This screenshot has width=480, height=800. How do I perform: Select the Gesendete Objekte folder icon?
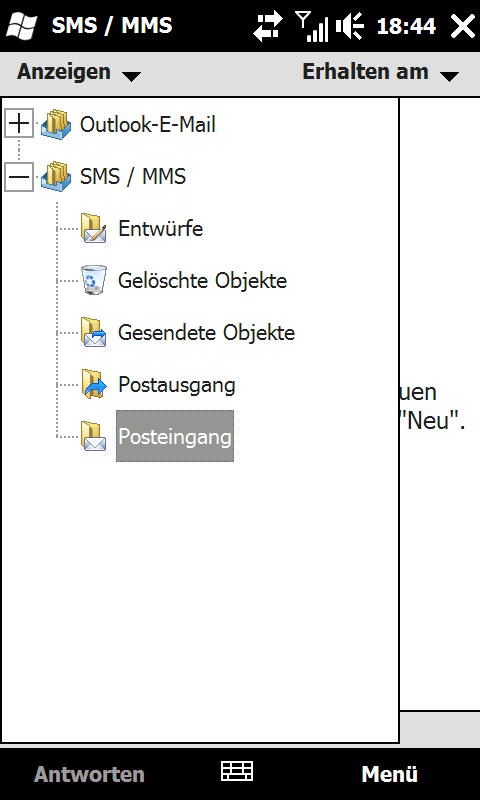(x=94, y=333)
